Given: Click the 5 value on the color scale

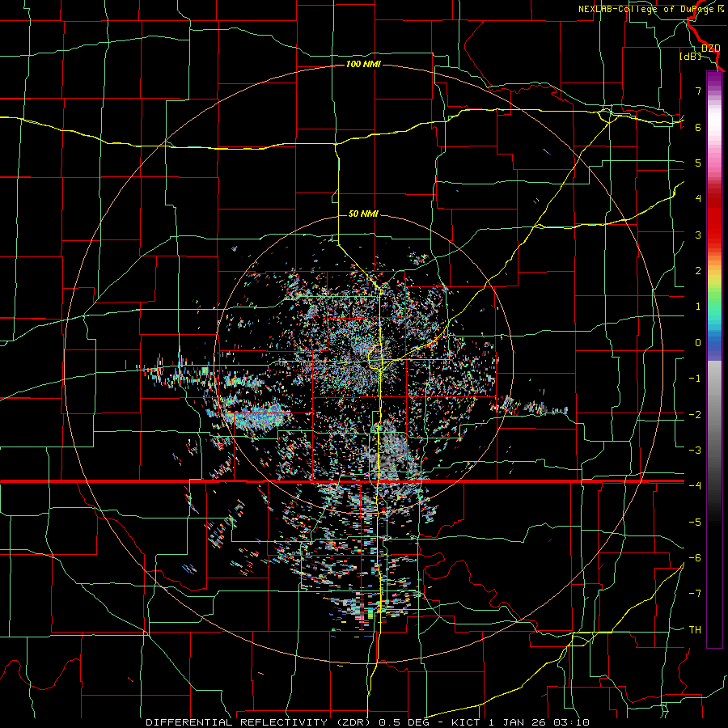Looking at the screenshot, I should click(x=698, y=163).
